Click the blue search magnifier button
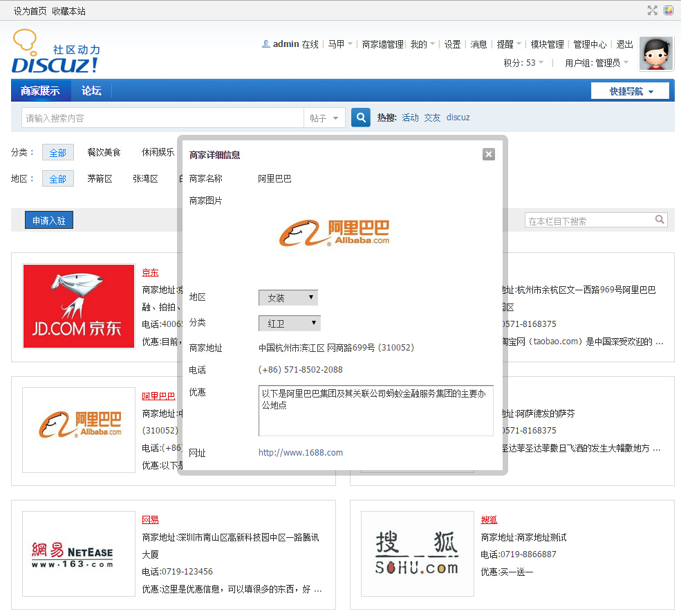 pos(360,118)
